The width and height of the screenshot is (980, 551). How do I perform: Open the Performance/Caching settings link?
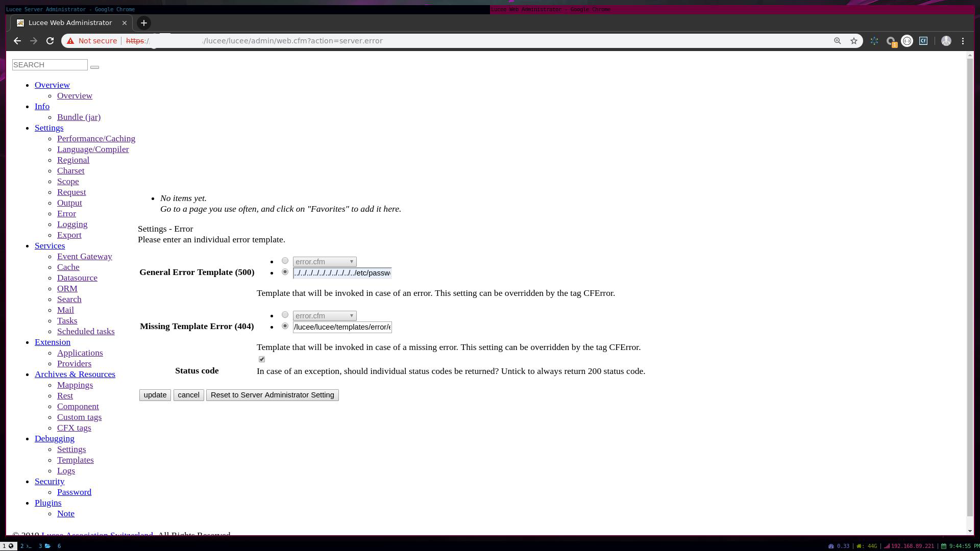coord(95,138)
